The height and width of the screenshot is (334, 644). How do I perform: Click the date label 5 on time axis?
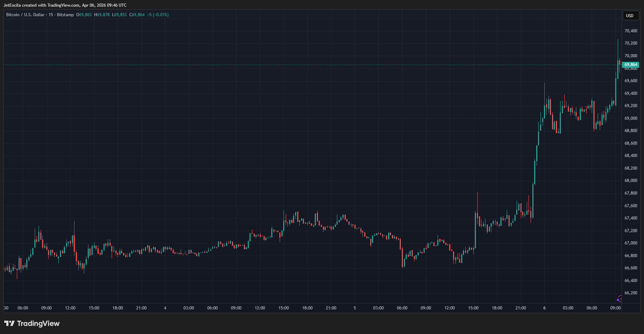click(355, 308)
